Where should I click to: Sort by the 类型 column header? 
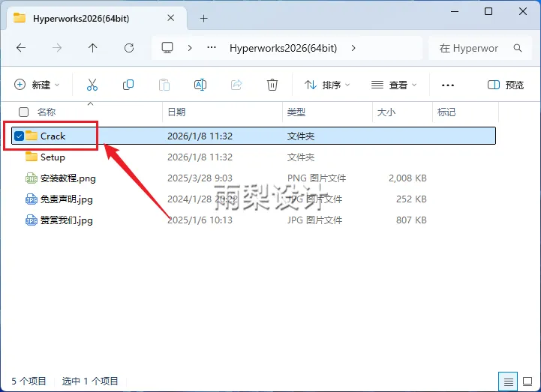point(296,112)
